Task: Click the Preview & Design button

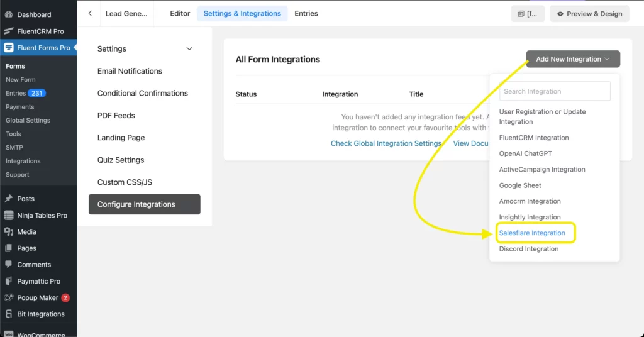Action: (x=589, y=14)
